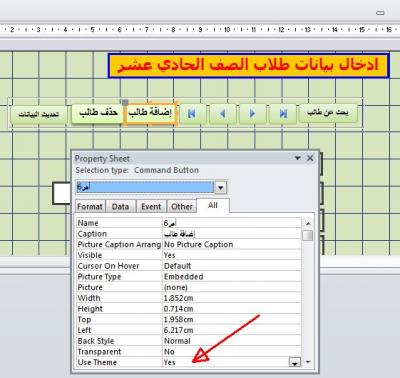Image resolution: width=400 pixels, height=378 pixels.
Task: Click the Back Style Normal value
Action: click(232, 341)
